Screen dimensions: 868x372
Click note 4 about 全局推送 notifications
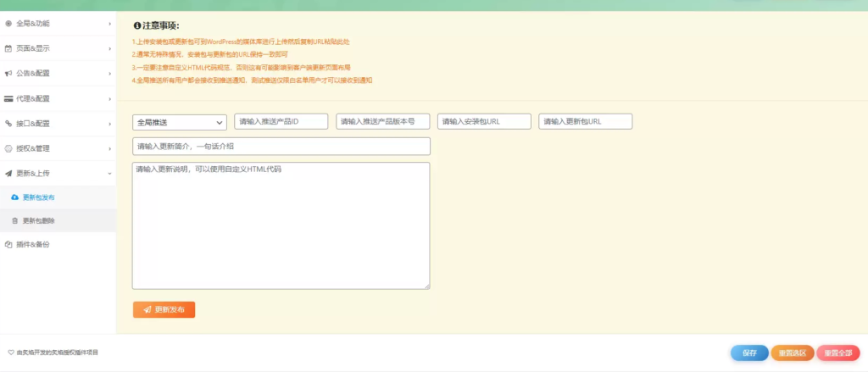tap(253, 81)
